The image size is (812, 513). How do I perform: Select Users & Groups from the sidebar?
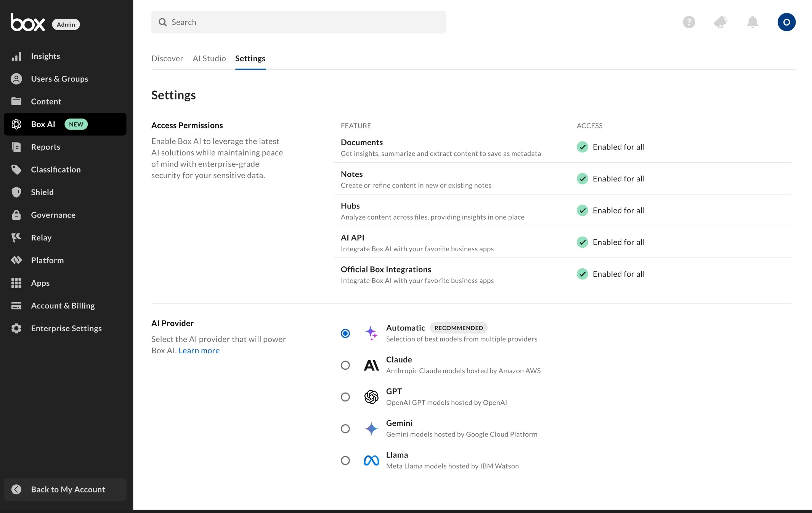pyautogui.click(x=59, y=79)
